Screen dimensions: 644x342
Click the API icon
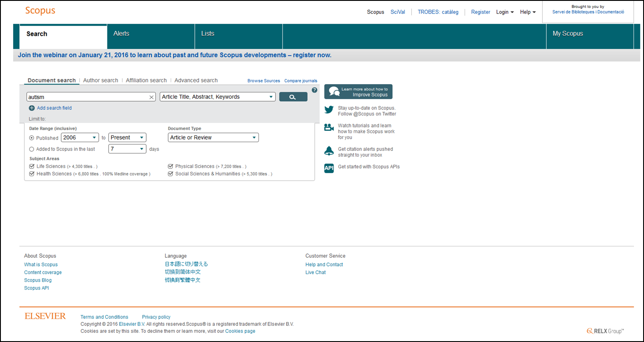click(x=329, y=168)
